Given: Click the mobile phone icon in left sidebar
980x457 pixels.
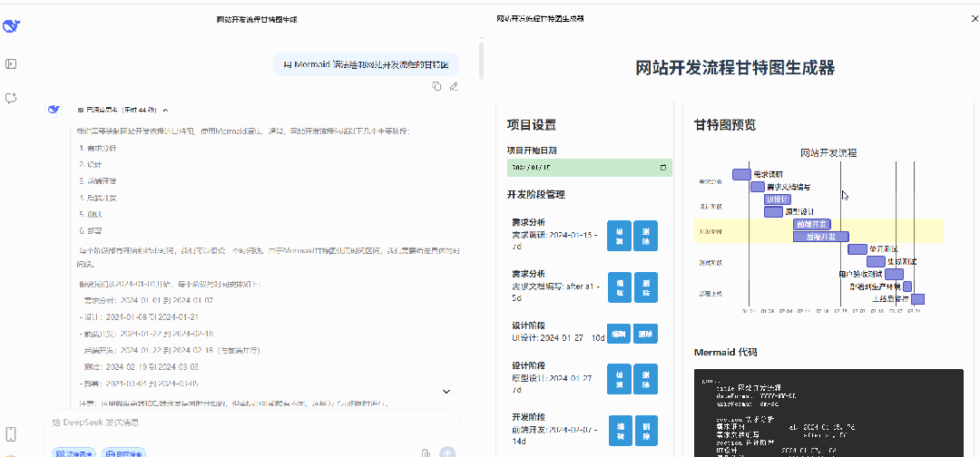Looking at the screenshot, I should point(11,434).
